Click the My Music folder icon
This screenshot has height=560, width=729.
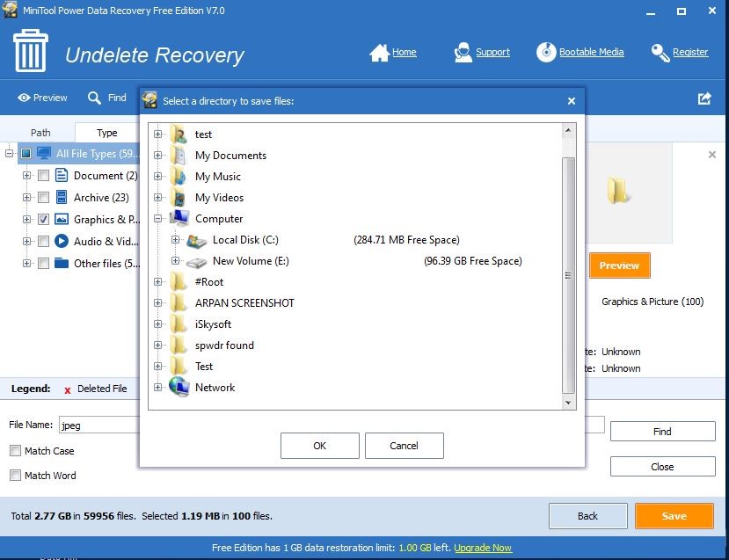(x=179, y=176)
